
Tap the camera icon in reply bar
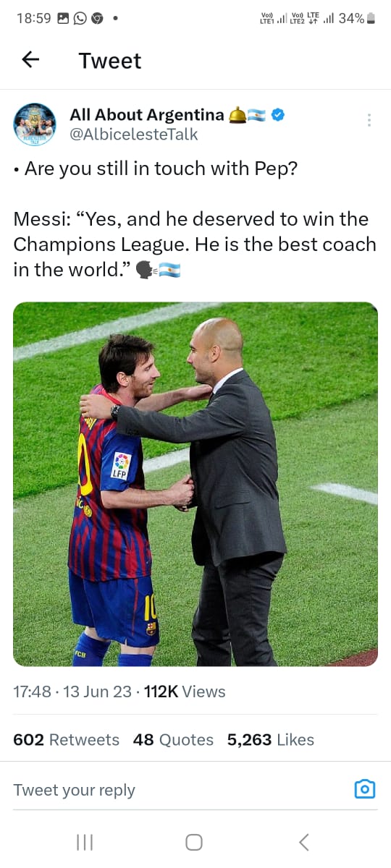click(365, 789)
